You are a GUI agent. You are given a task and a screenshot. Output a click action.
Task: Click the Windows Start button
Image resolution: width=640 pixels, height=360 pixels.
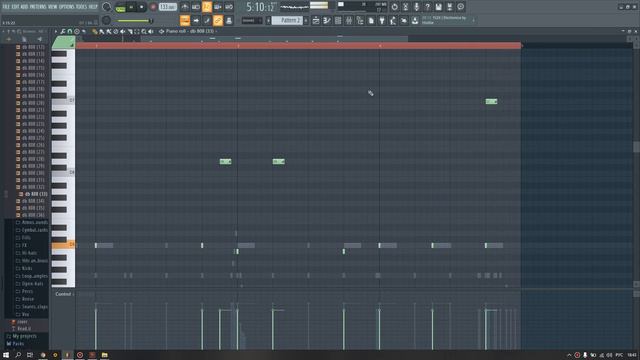[6, 355]
